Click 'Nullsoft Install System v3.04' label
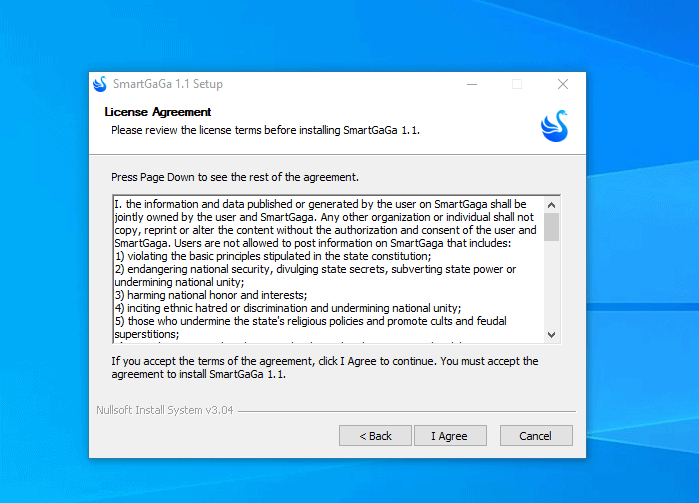The width and height of the screenshot is (699, 503). pos(164,410)
